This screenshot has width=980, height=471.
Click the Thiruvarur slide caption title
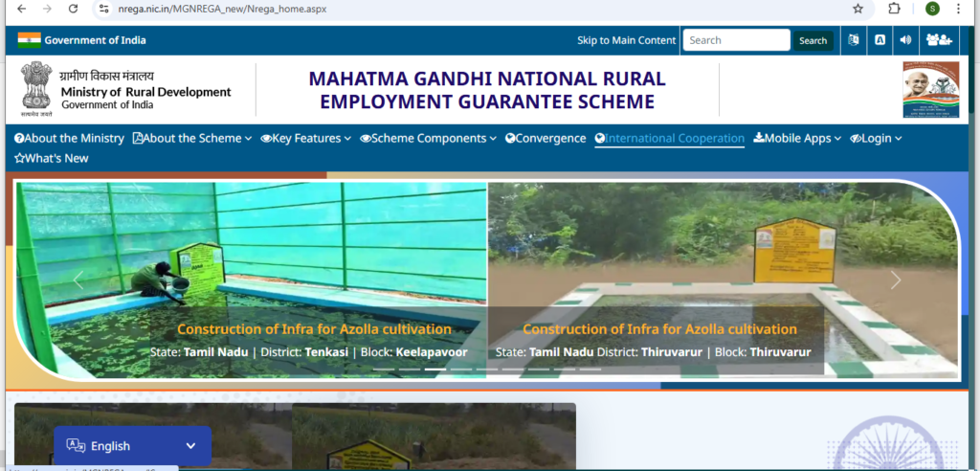659,329
